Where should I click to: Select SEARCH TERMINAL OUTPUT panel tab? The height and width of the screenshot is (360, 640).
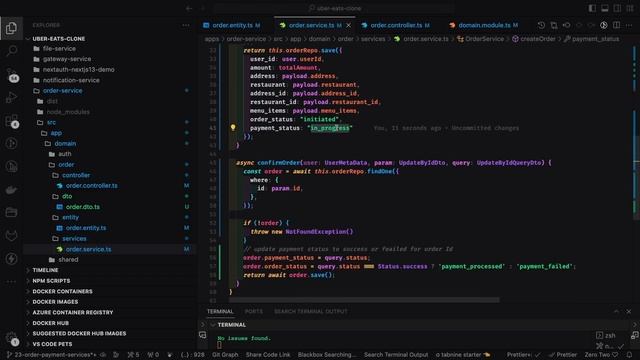pos(311,311)
